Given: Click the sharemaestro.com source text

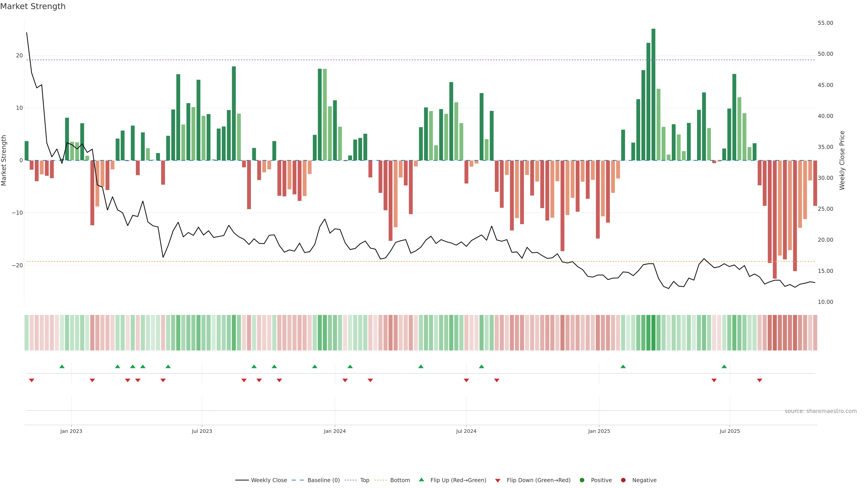Looking at the screenshot, I should (821, 411).
